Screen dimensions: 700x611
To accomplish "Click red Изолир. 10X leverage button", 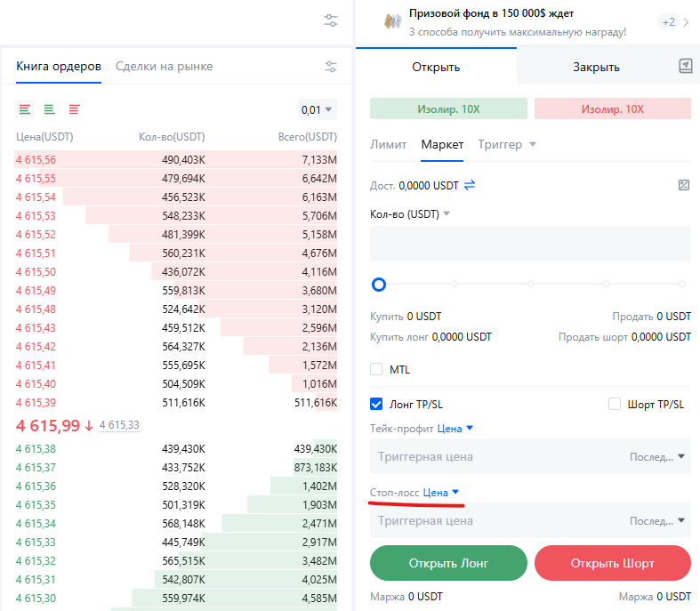I will [613, 109].
